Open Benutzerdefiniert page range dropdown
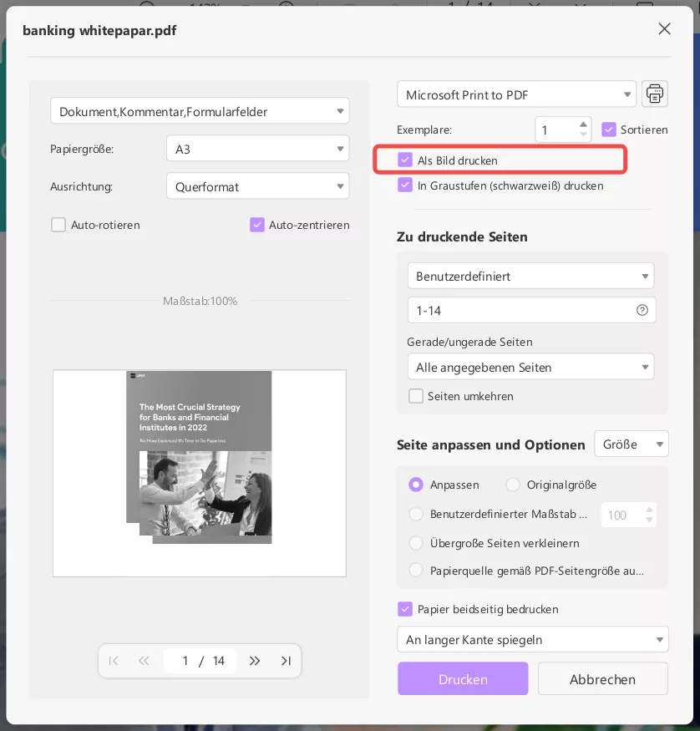 [530, 276]
